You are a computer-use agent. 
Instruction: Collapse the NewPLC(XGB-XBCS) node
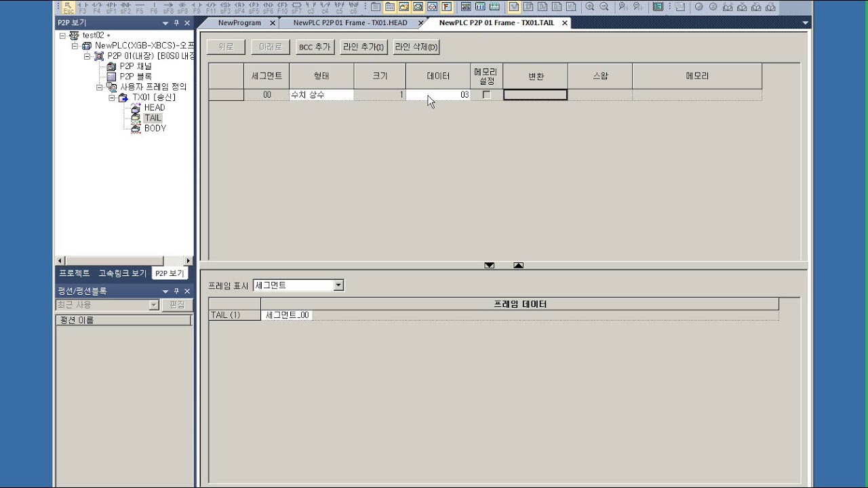pyautogui.click(x=75, y=46)
